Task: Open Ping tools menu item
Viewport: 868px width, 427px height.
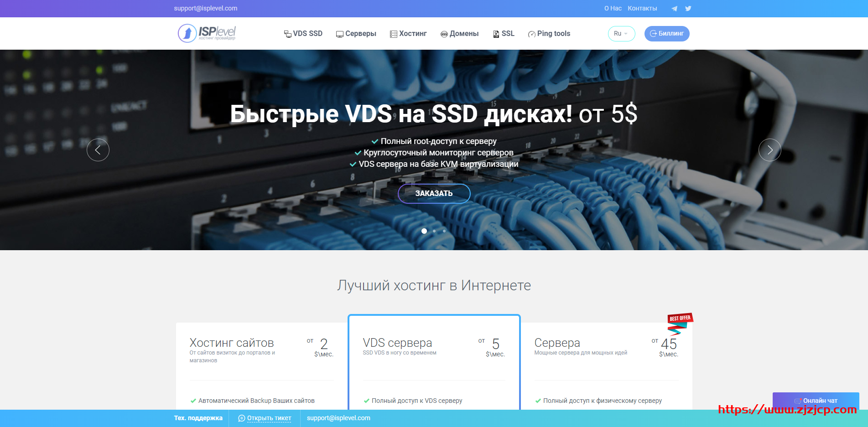Action: click(549, 34)
